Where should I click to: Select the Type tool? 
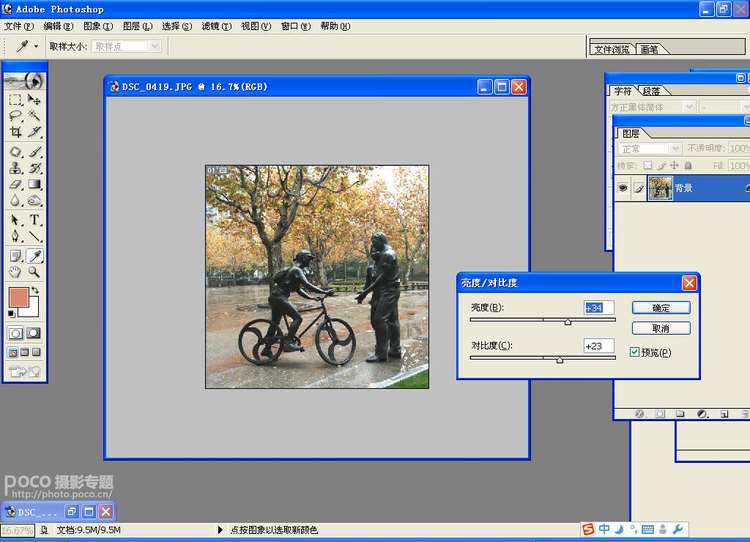(34, 220)
